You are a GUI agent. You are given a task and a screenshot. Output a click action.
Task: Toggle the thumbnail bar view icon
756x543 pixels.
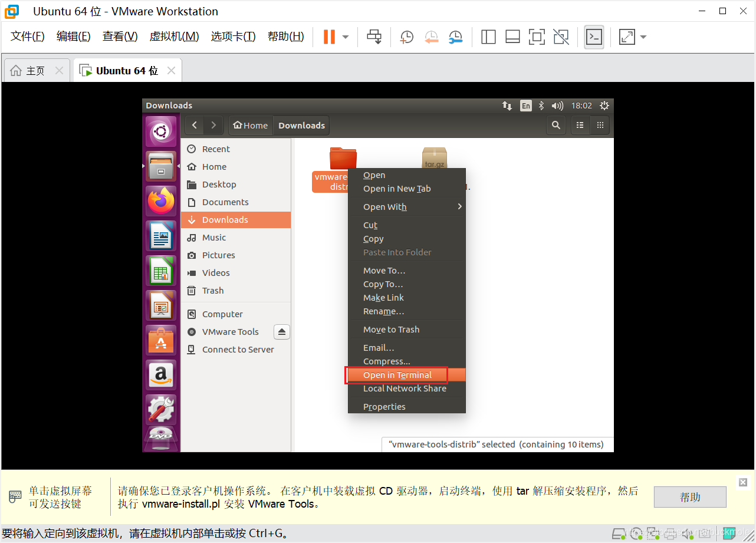click(x=512, y=37)
